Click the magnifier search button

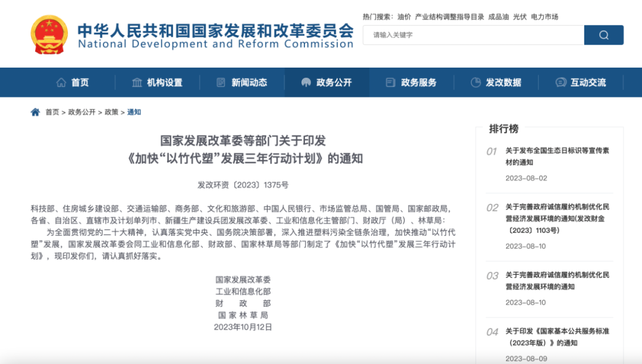[603, 35]
